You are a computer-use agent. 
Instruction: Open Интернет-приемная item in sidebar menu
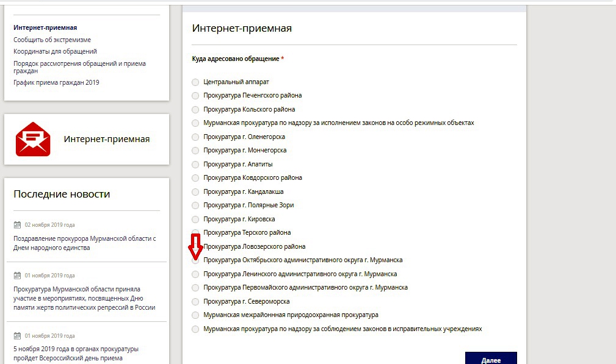click(x=45, y=27)
